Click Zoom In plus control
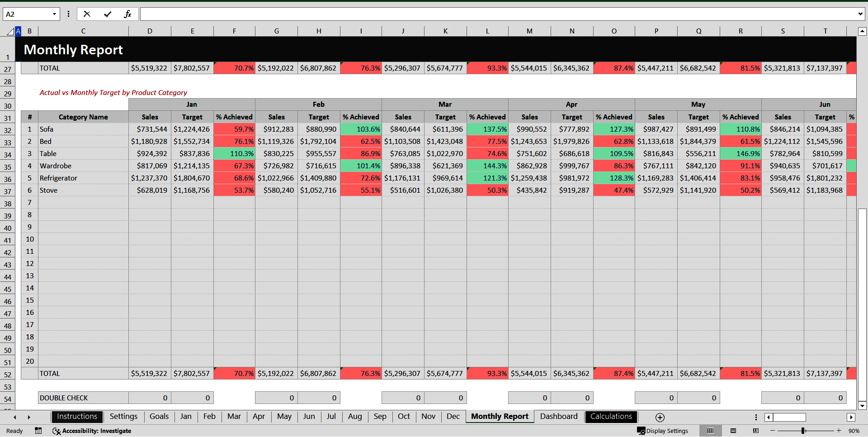 coord(839,431)
